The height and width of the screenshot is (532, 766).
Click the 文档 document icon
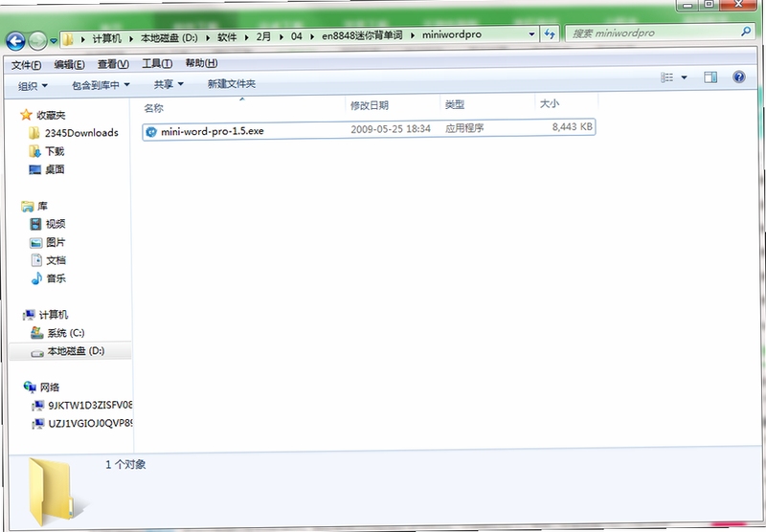(x=36, y=260)
